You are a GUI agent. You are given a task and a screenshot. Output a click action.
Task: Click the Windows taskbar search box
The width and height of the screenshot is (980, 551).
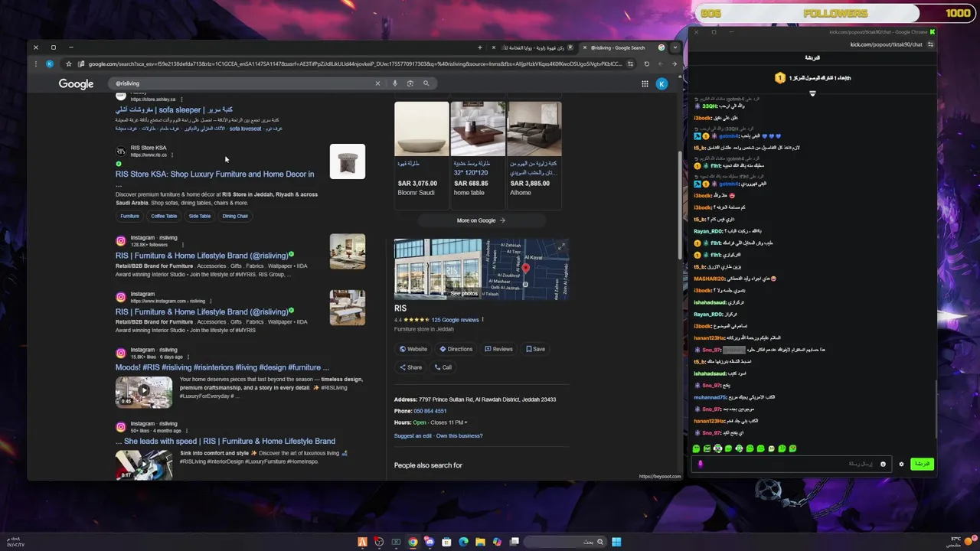click(566, 542)
